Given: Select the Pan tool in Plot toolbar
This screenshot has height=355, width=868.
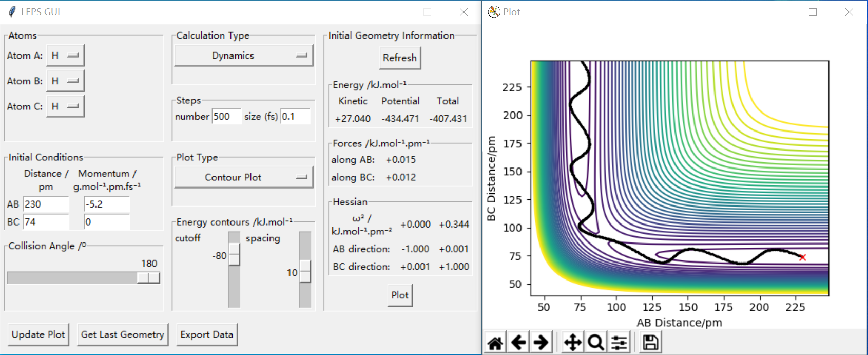Looking at the screenshot, I should click(572, 342).
